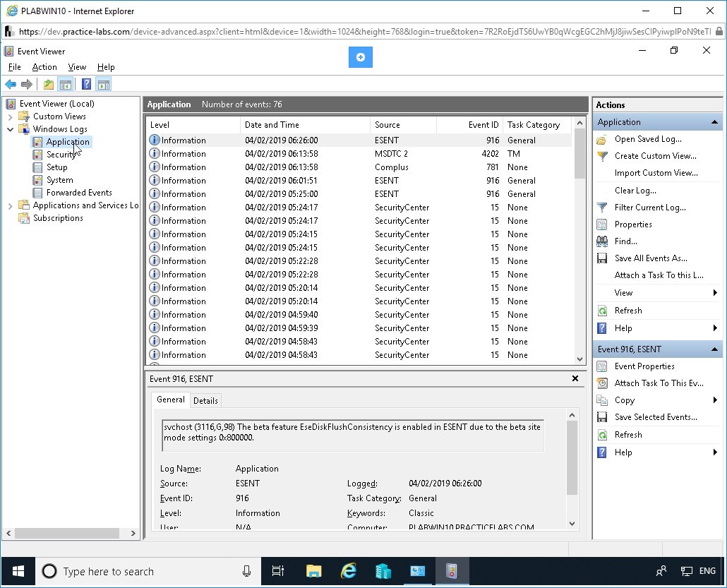Click Properties in the Actions pane
Screen dimensions: 727x588
point(633,224)
